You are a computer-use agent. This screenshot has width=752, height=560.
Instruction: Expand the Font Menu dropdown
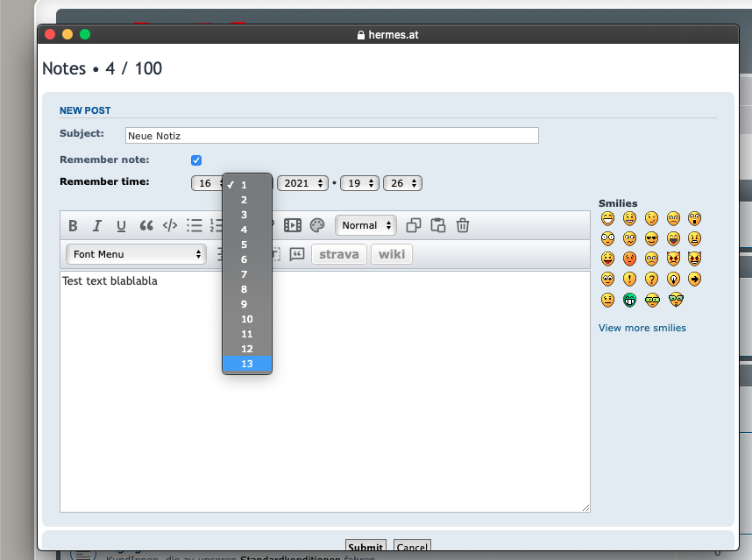136,254
